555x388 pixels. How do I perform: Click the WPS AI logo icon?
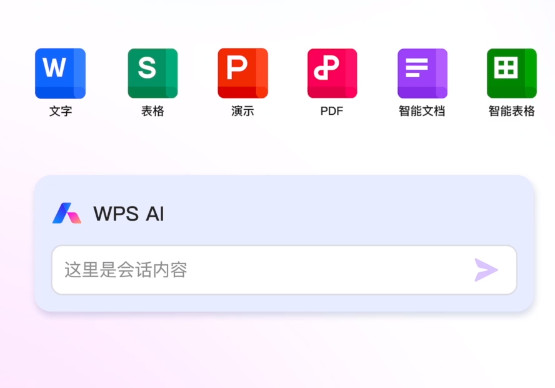(67, 213)
